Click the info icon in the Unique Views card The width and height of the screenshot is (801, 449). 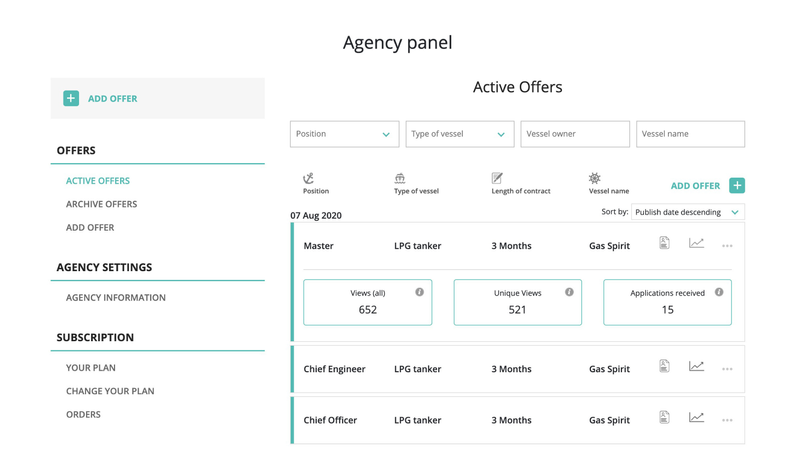click(569, 292)
